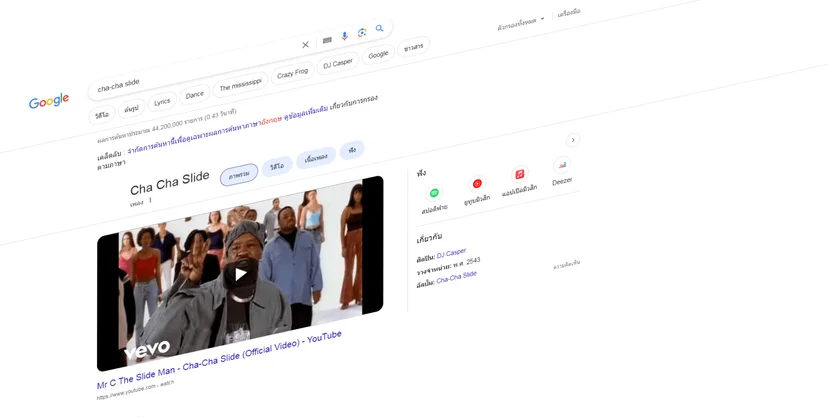Select the วิดีโอ chip below the search box

coord(102,115)
